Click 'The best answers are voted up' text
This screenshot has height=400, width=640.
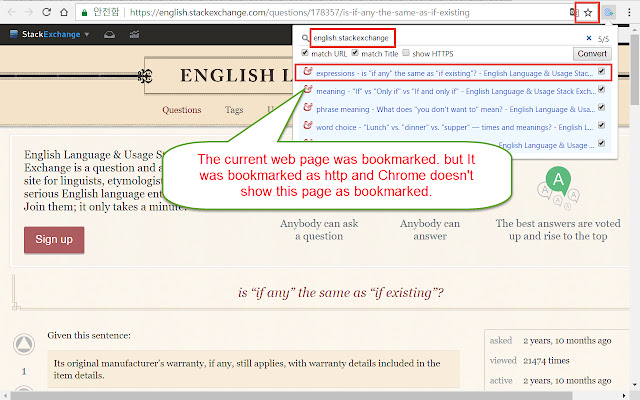tap(558, 230)
